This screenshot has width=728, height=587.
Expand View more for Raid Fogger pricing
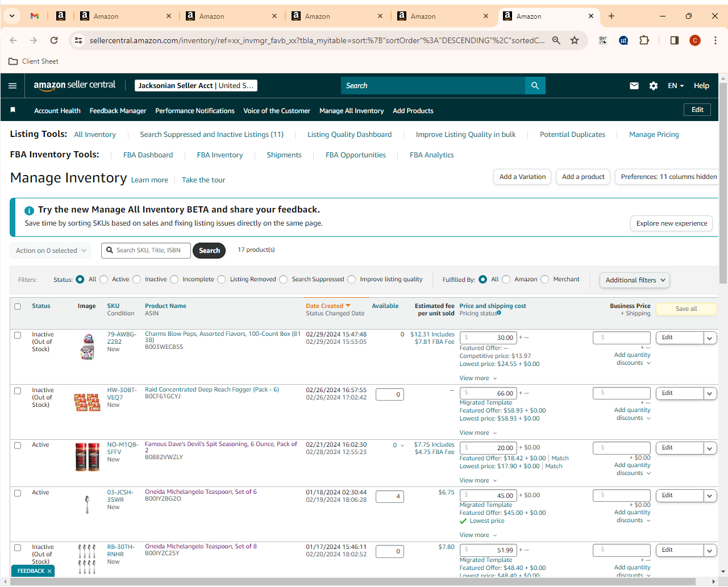[478, 433]
